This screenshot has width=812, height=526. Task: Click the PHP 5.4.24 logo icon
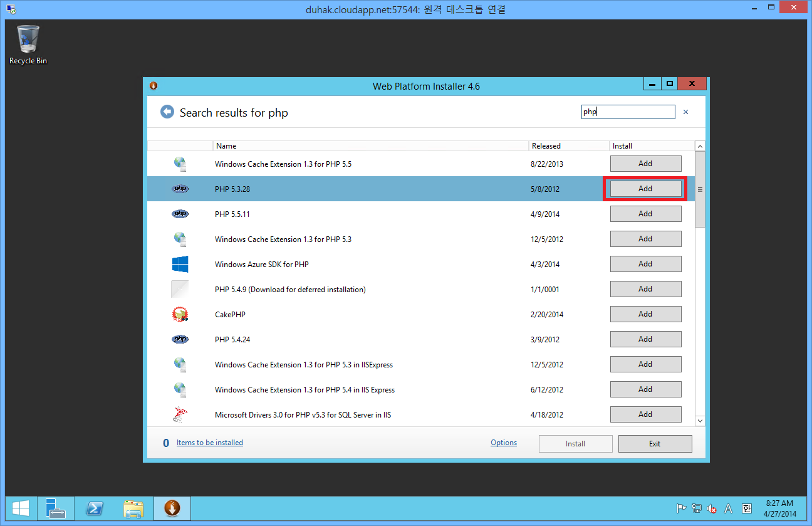pyautogui.click(x=180, y=339)
